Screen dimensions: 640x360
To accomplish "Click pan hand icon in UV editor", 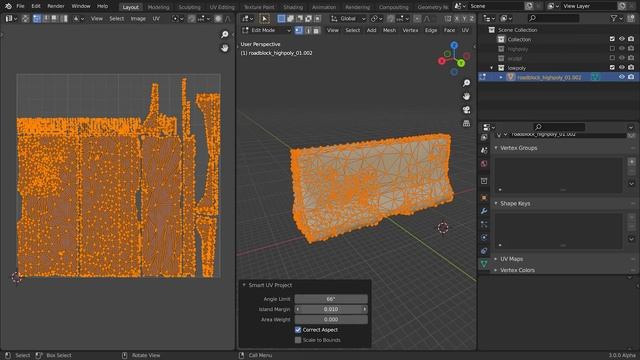I will [x=224, y=48].
